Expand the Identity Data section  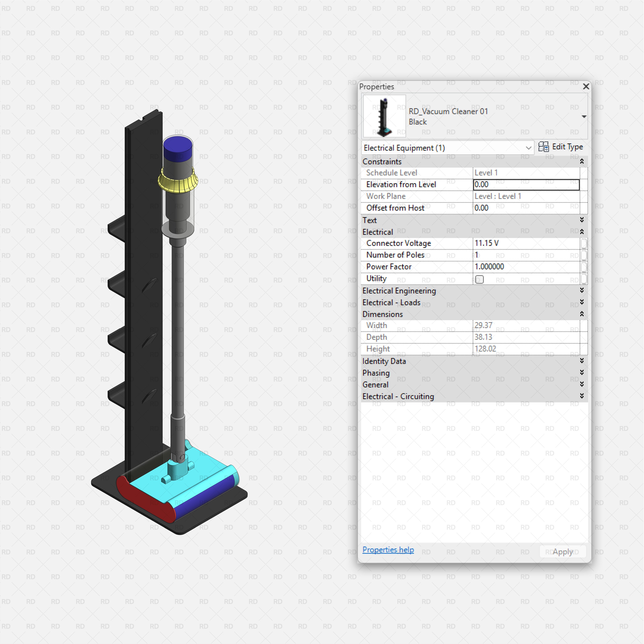(x=582, y=361)
